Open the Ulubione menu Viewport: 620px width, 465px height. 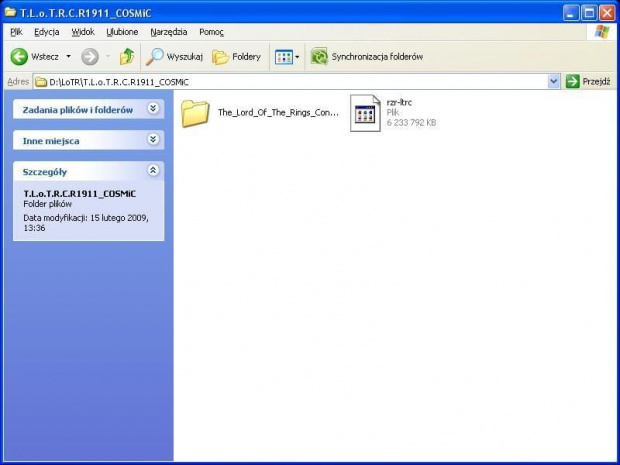pyautogui.click(x=122, y=32)
